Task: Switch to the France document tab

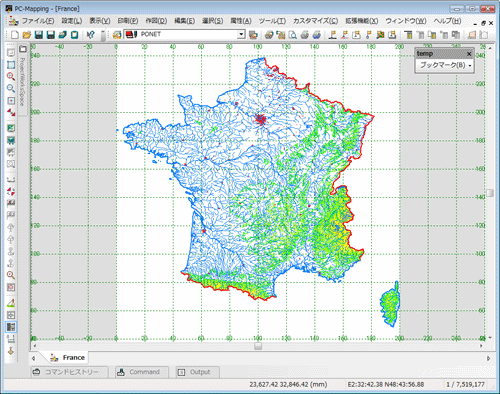Action: [x=68, y=358]
